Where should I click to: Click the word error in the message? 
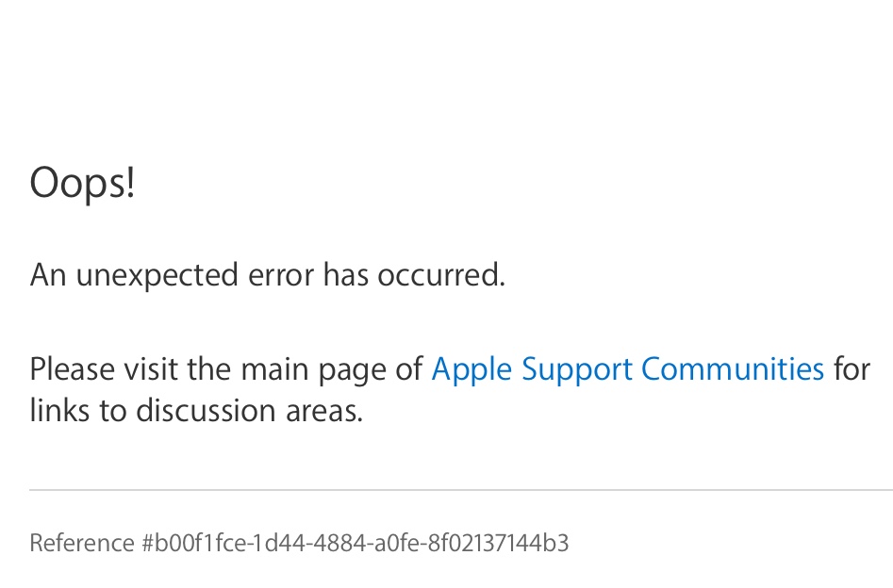tap(280, 275)
